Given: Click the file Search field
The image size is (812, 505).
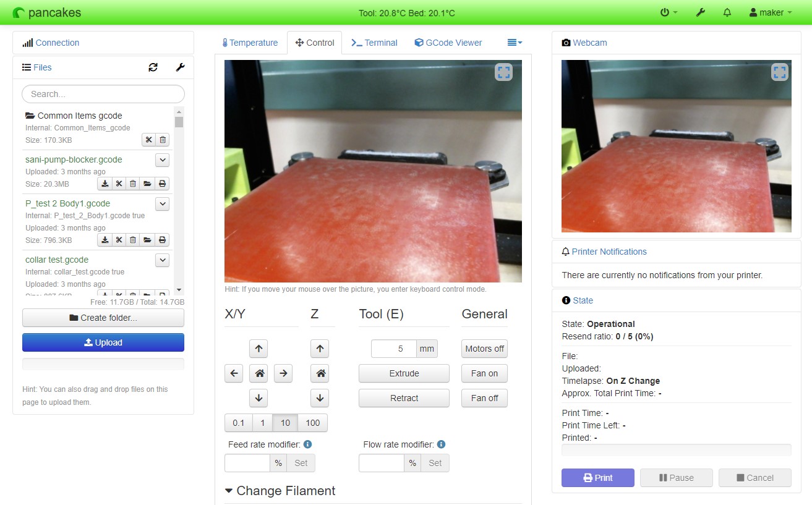Looking at the screenshot, I should coord(103,93).
